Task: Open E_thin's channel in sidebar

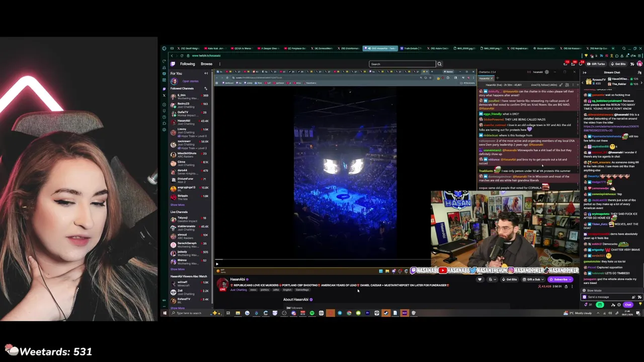Action: tap(190, 96)
